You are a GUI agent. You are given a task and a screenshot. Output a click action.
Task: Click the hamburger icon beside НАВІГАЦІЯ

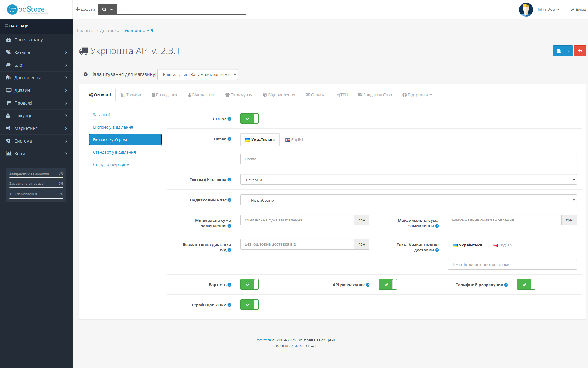[x=6, y=26]
